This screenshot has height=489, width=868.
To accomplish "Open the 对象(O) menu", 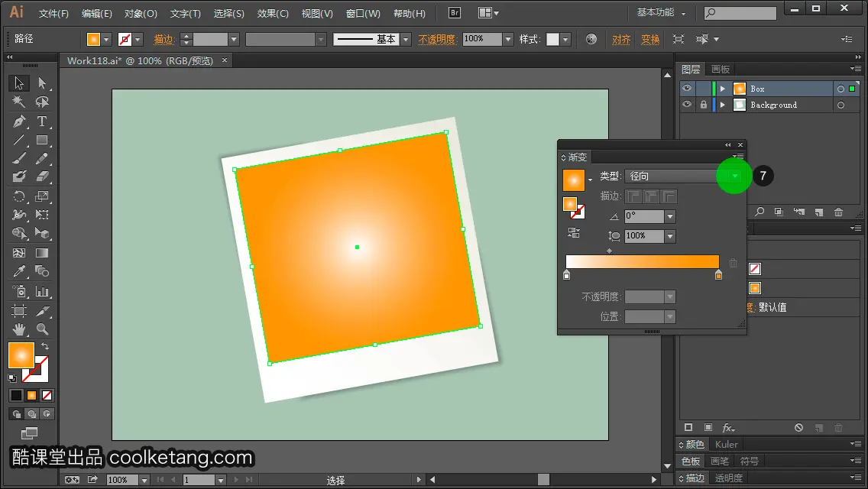I will (141, 13).
